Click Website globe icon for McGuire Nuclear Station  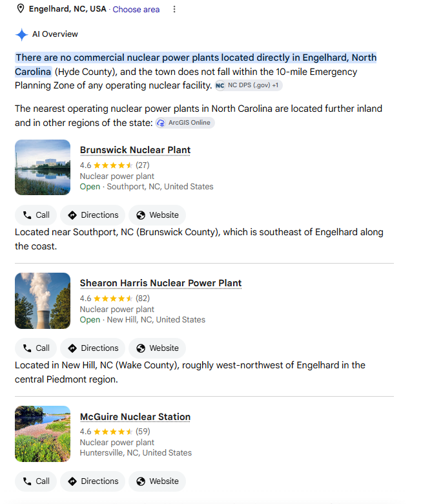point(141,481)
